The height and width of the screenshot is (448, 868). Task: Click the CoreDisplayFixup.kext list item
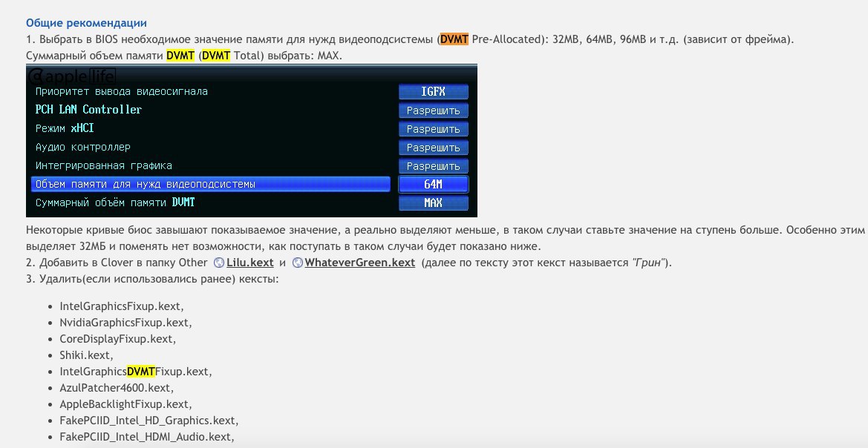click(118, 339)
